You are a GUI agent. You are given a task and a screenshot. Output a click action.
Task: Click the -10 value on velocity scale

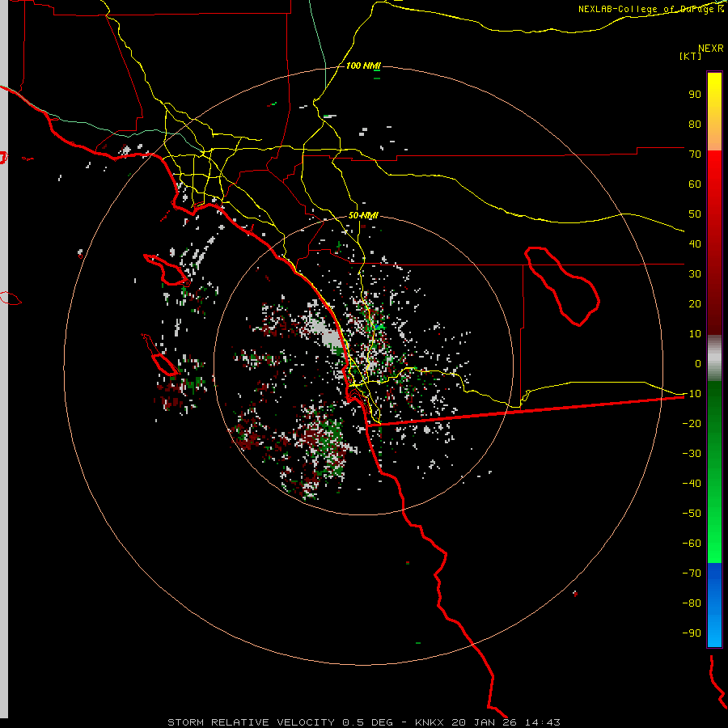point(692,394)
